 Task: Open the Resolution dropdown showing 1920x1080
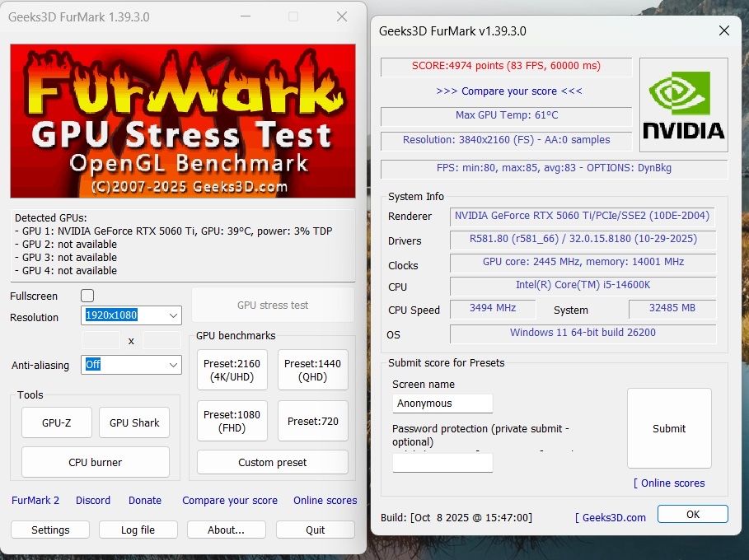(131, 315)
